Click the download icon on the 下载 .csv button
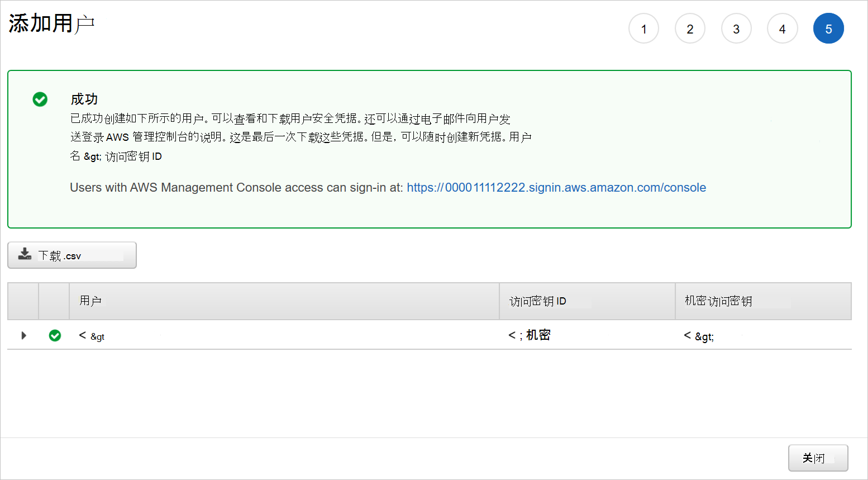Viewport: 868px width, 480px height. [x=25, y=254]
